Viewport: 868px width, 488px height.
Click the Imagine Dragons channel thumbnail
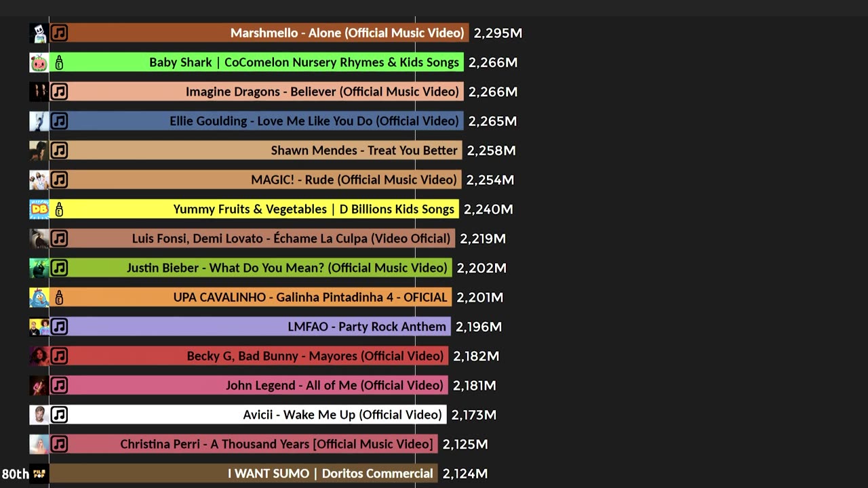39,91
